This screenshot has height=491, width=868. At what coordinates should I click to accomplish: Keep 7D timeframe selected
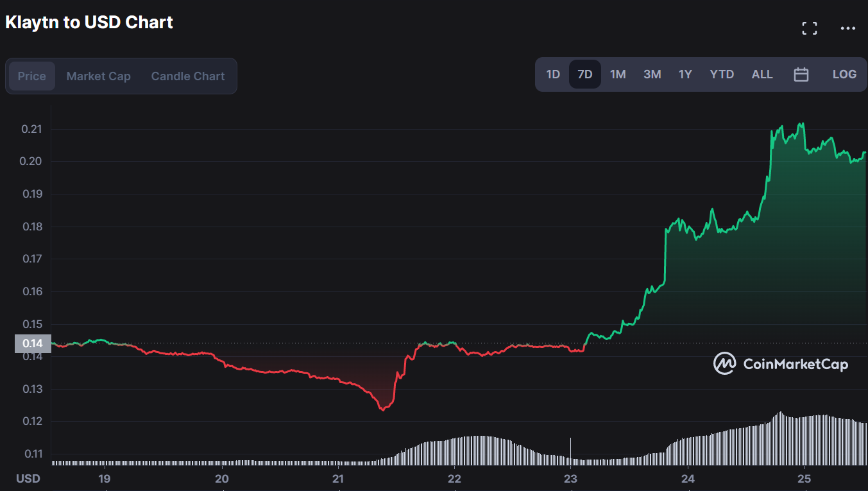pyautogui.click(x=584, y=74)
